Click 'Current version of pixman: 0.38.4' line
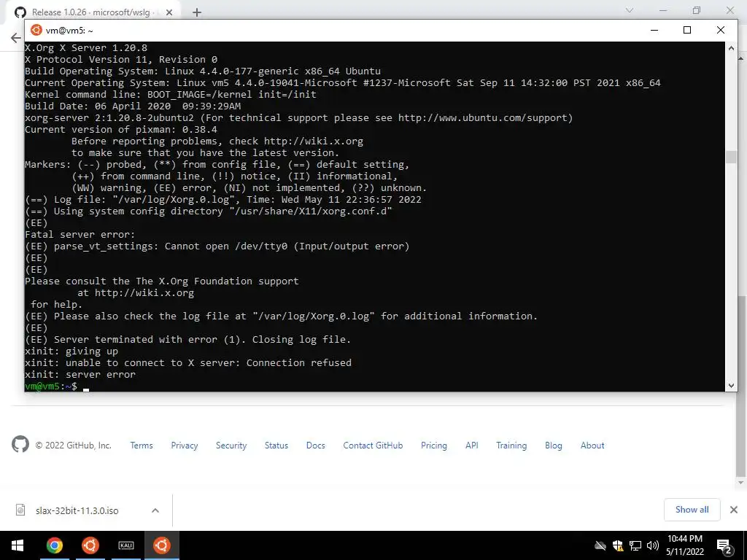Image resolution: width=747 pixels, height=560 pixels. pyautogui.click(x=121, y=130)
